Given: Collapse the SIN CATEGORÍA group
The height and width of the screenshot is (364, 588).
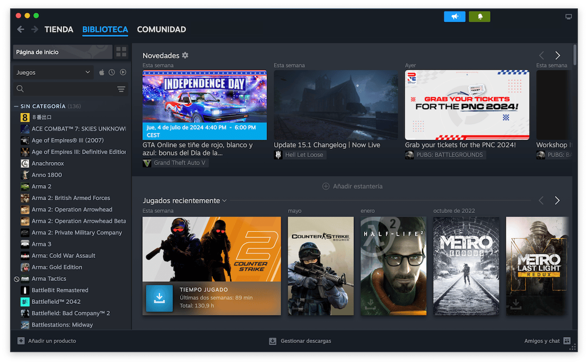Looking at the screenshot, I should [16, 106].
